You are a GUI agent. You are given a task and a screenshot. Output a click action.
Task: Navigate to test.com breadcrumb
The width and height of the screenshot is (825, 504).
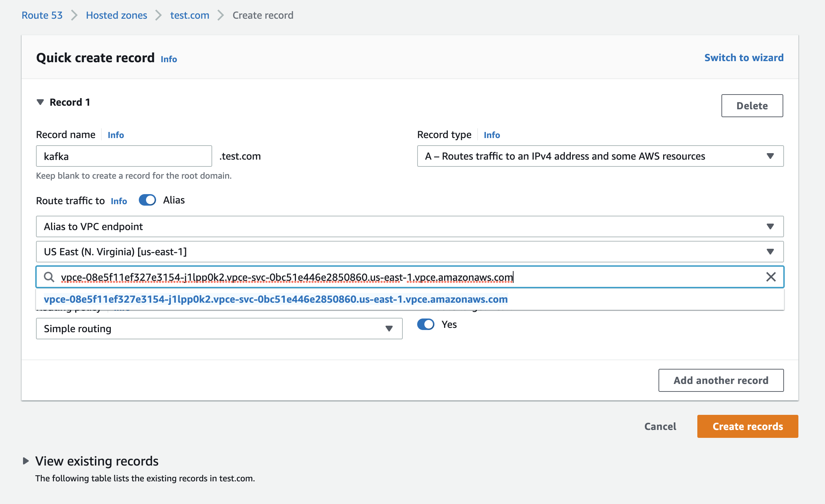190,15
